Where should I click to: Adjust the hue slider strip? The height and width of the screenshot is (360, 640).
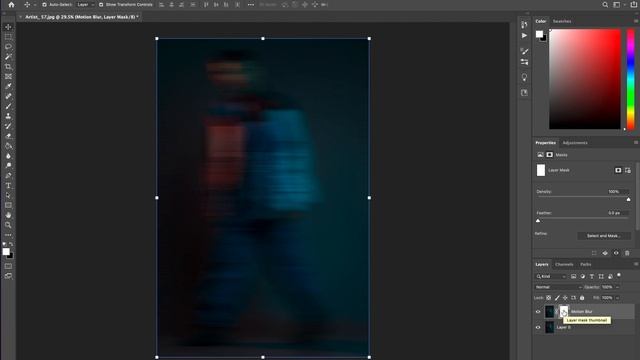pos(631,79)
